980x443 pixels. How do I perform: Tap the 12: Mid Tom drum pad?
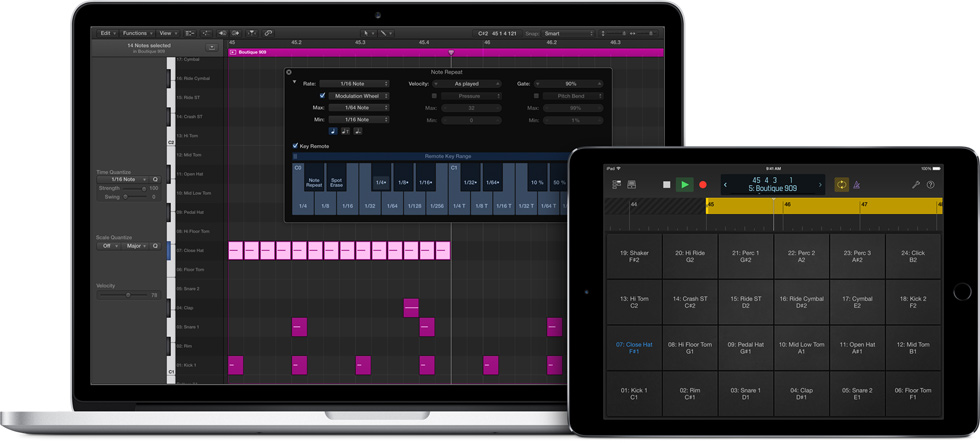coord(913,348)
